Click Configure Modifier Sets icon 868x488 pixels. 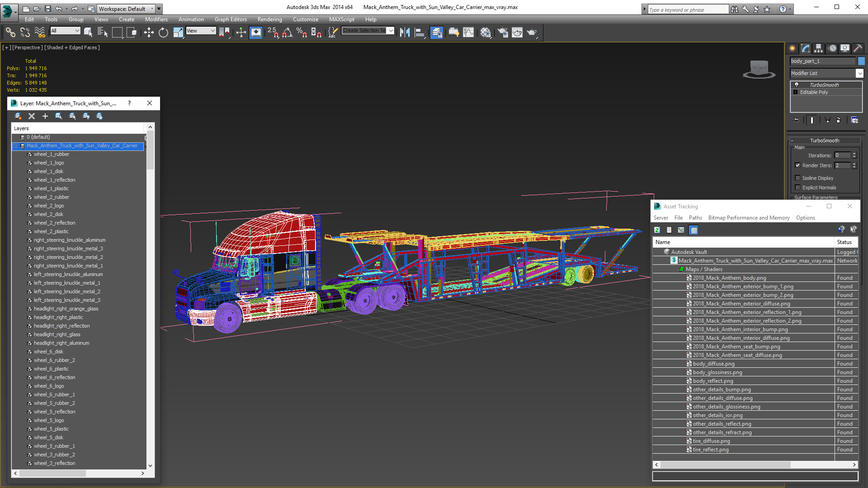[x=854, y=120]
